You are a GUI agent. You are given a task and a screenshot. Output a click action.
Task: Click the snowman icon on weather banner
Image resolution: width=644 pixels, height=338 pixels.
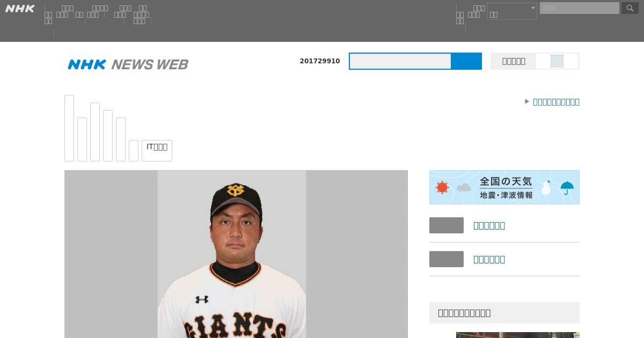[x=546, y=187]
